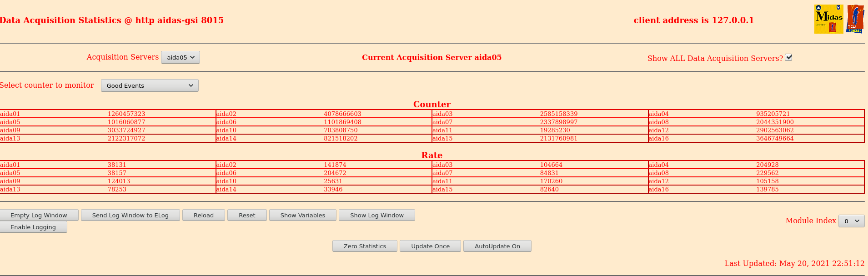Image resolution: width=868 pixels, height=276 pixels.
Task: Select counter value 2044351900 for aida08
Action: coord(775,122)
